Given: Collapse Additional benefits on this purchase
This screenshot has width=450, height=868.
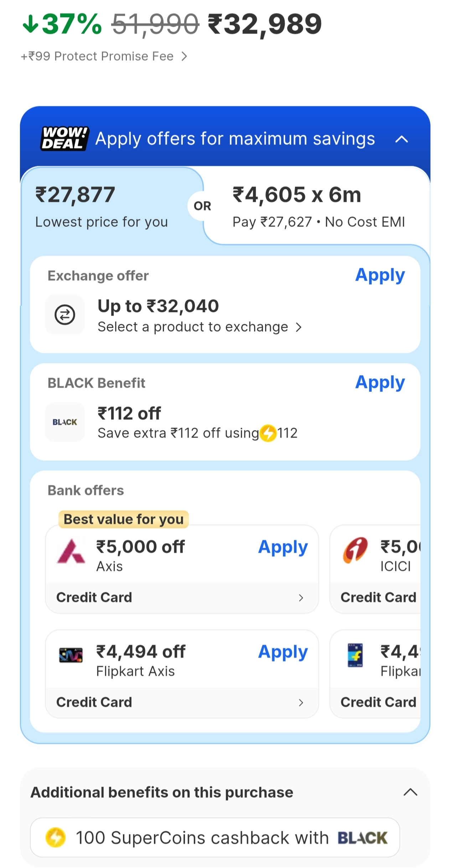Looking at the screenshot, I should [410, 792].
